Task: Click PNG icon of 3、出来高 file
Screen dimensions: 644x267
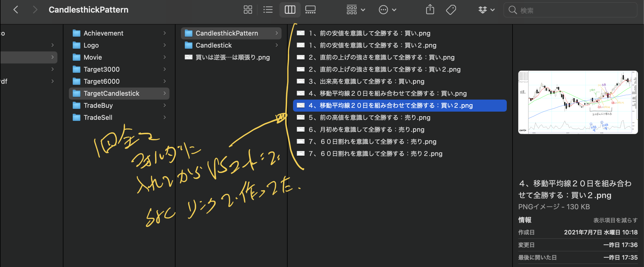Action: [x=301, y=81]
